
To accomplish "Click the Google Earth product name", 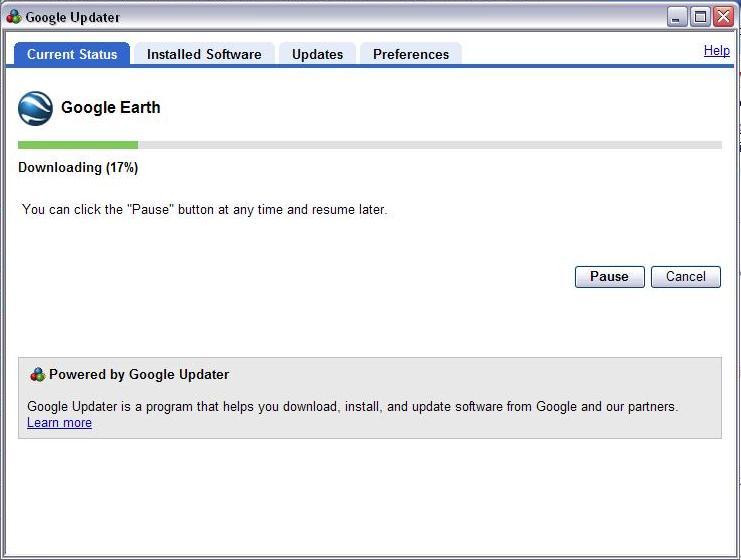I will [x=111, y=107].
